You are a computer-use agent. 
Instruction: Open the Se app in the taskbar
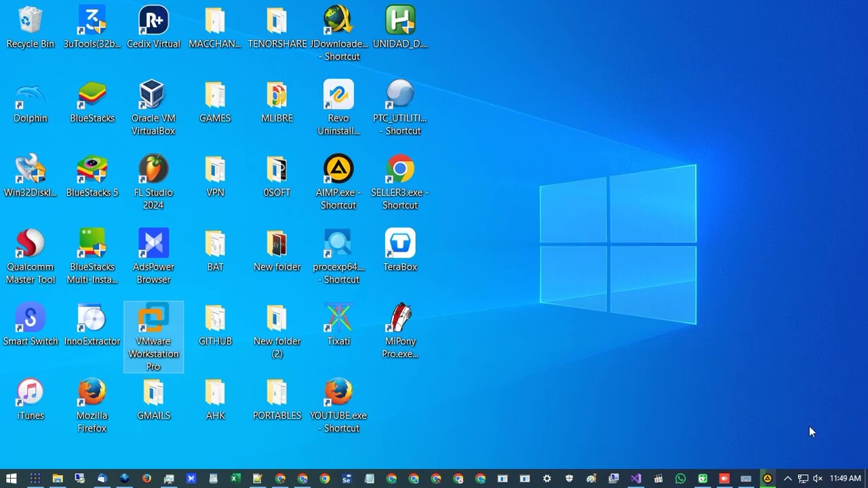(347, 479)
